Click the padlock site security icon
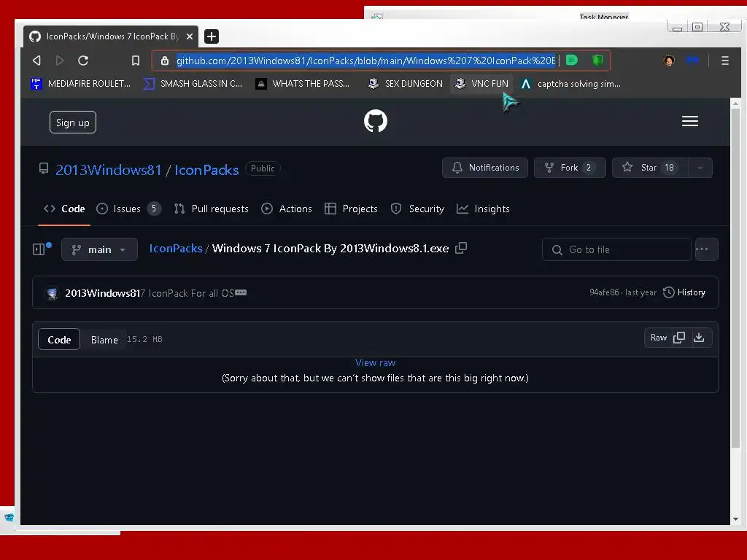 point(165,61)
